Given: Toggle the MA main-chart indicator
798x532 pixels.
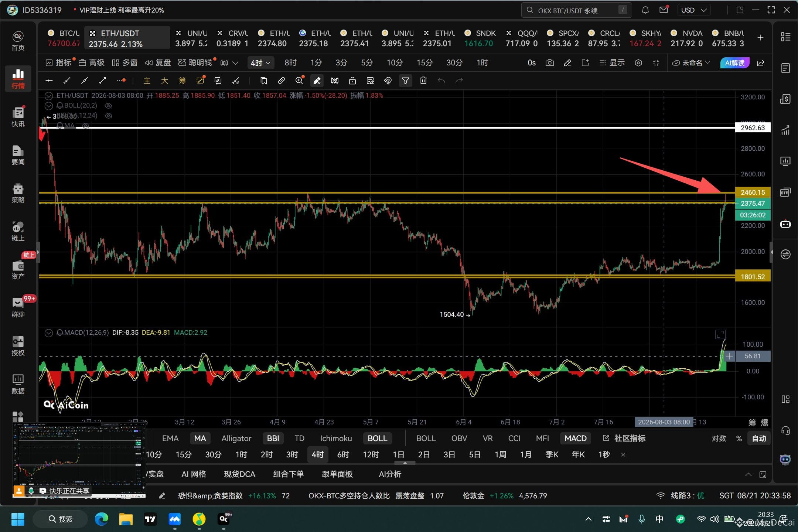Looking at the screenshot, I should [200, 439].
